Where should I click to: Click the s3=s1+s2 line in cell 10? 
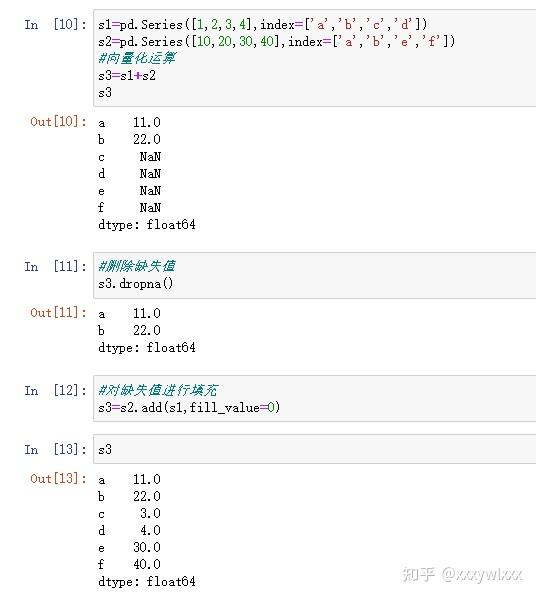click(127, 76)
